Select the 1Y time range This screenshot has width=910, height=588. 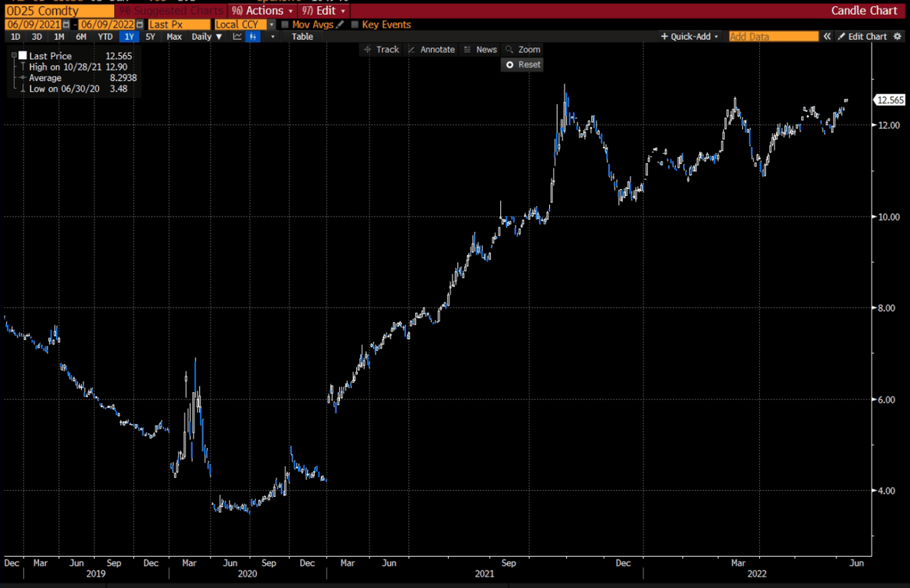tap(129, 37)
